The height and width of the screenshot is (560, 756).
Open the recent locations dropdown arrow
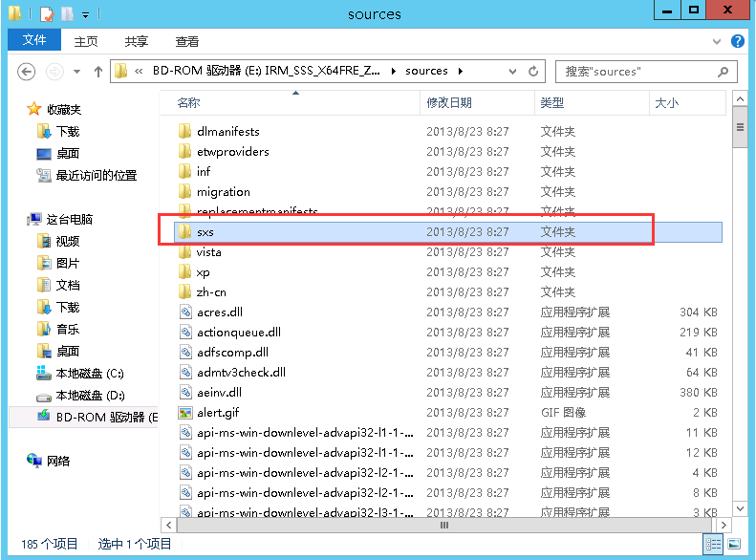pos(77,72)
